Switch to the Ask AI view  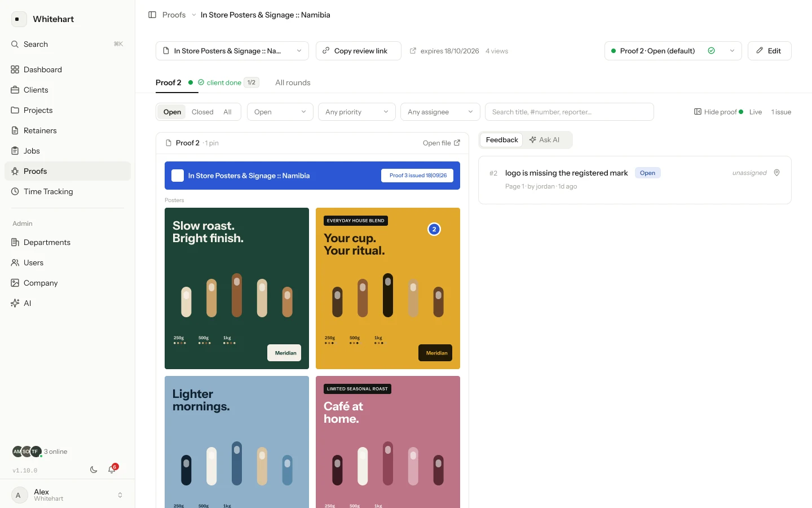click(x=544, y=140)
